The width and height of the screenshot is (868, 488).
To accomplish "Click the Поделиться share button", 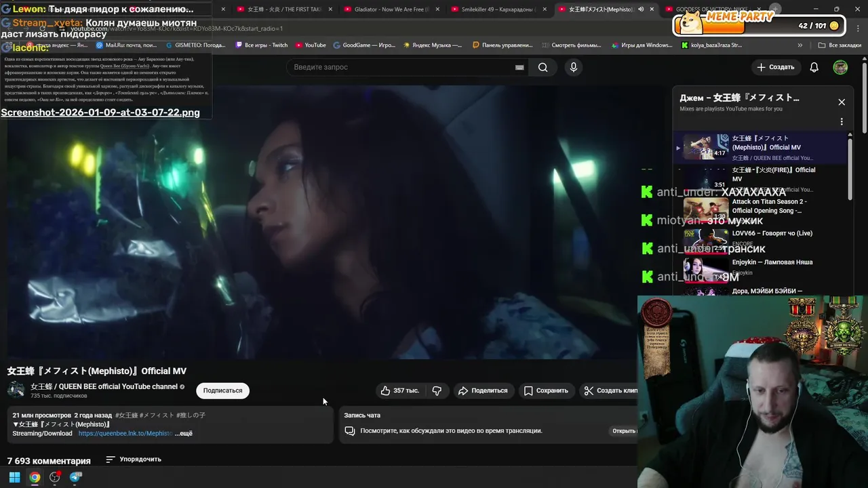I will tap(483, 390).
